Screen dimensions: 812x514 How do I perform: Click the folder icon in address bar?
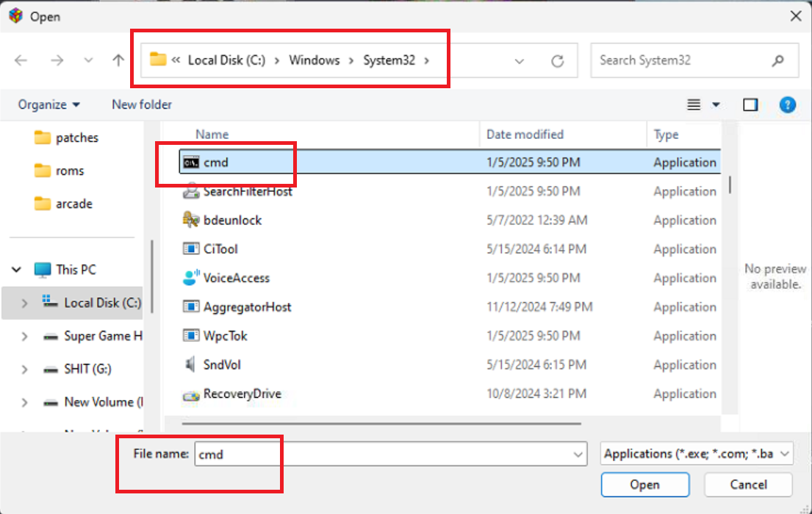158,60
